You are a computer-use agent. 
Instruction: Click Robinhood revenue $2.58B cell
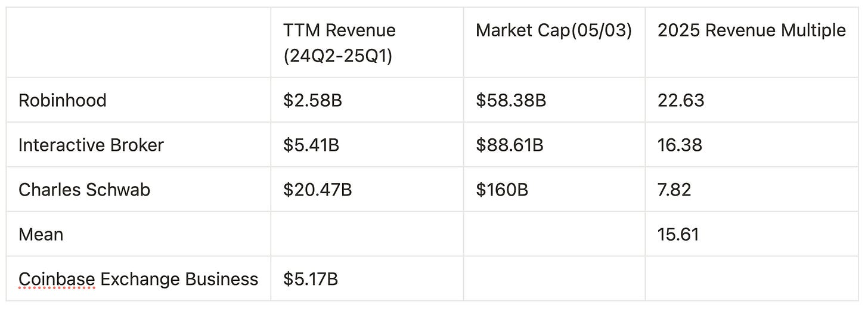(x=367, y=100)
